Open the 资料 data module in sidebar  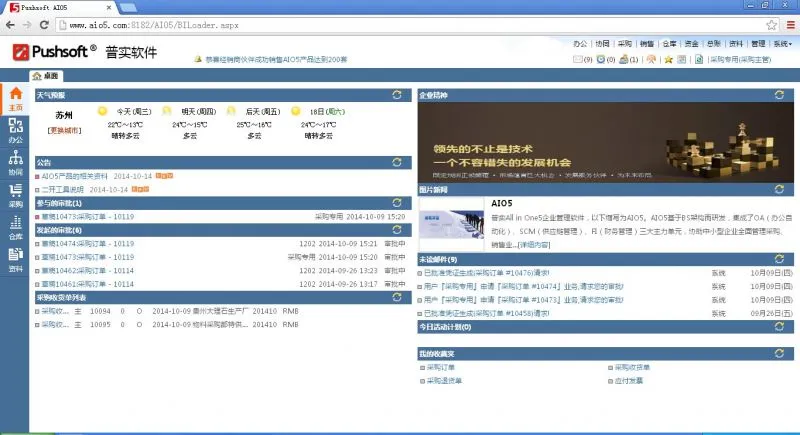click(x=15, y=260)
